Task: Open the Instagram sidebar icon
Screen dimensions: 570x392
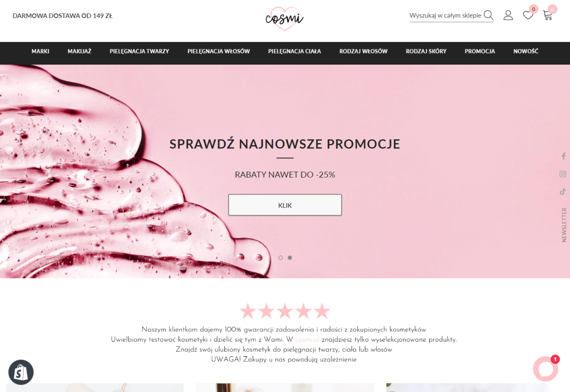Action: (x=563, y=174)
